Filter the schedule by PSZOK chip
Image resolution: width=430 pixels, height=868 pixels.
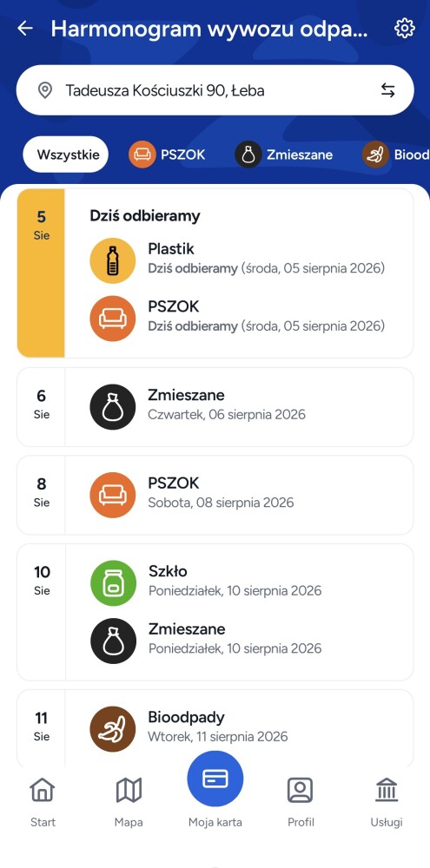[167, 155]
